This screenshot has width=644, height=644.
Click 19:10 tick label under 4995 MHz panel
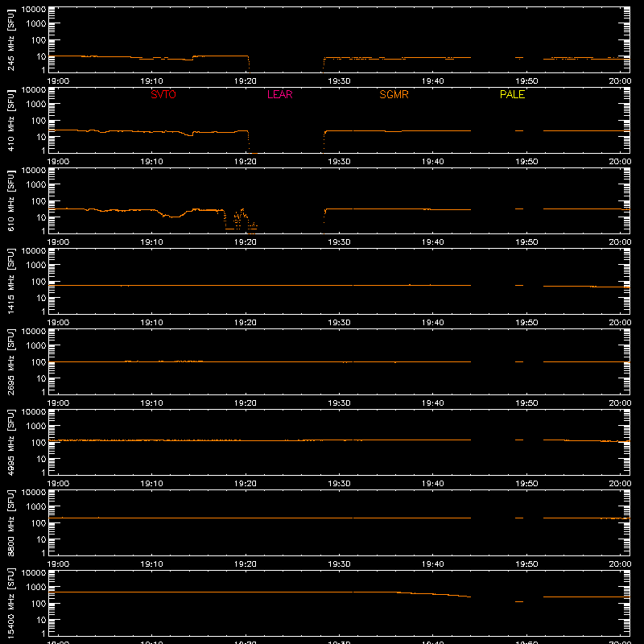[x=151, y=484]
